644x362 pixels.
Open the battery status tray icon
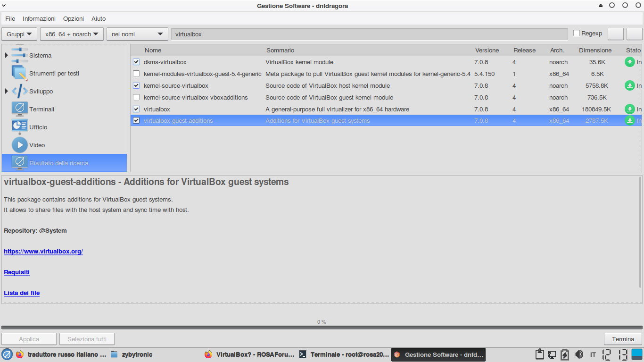coord(565,354)
